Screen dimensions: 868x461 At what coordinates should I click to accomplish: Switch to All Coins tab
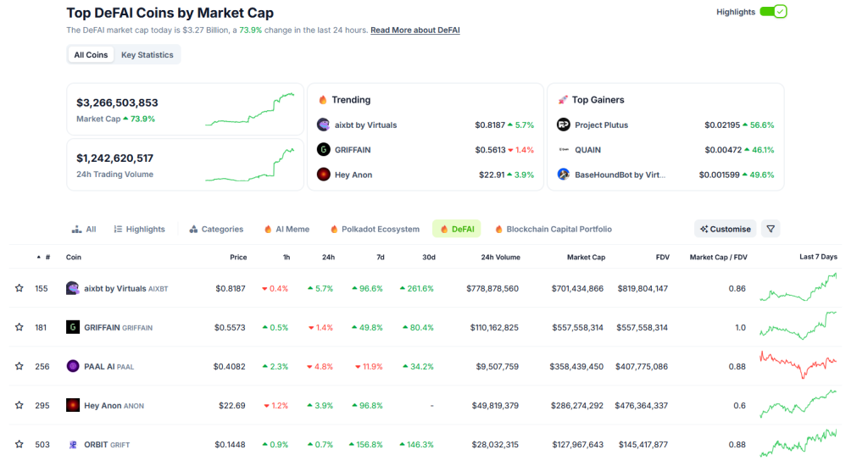tap(91, 55)
